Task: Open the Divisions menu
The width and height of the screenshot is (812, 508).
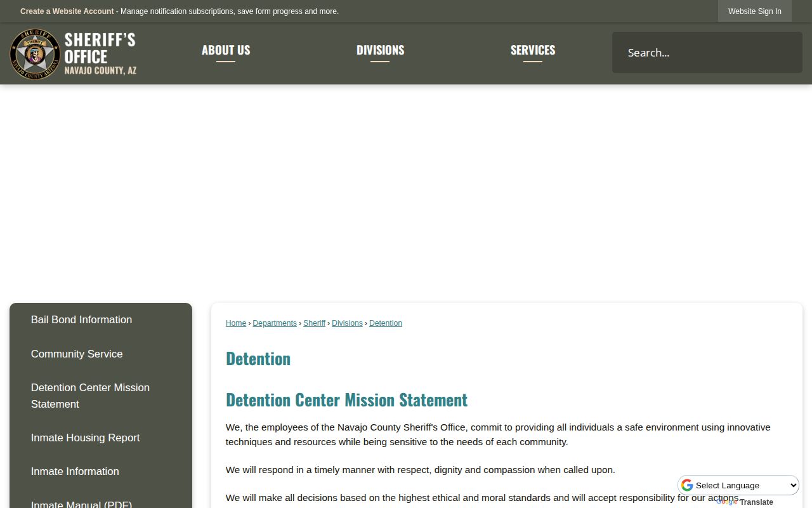Action: point(380,50)
